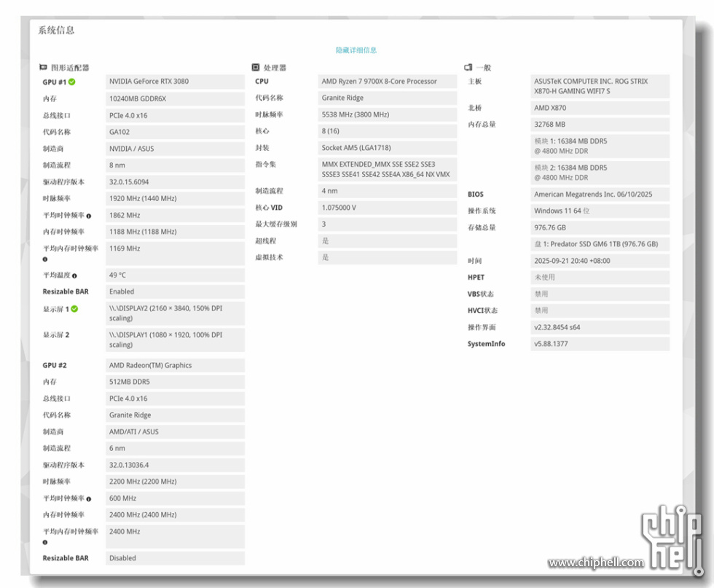Click the 1.075000 V core VID value

(388, 208)
